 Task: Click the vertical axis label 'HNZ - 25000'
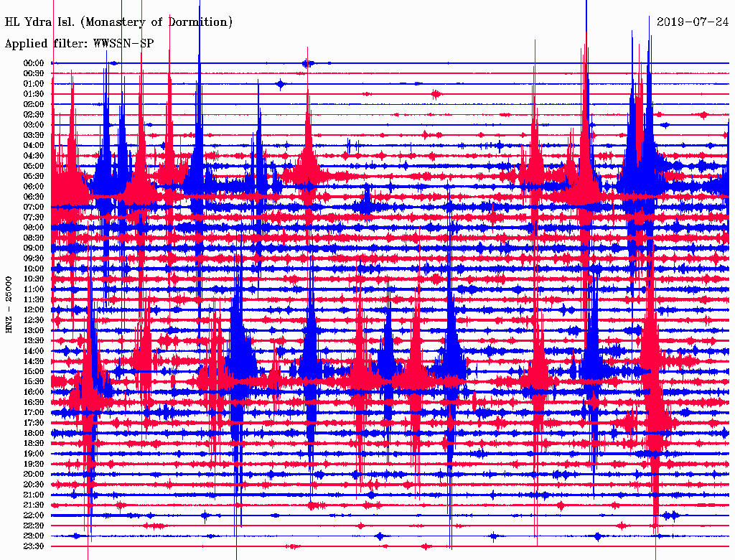(9, 305)
